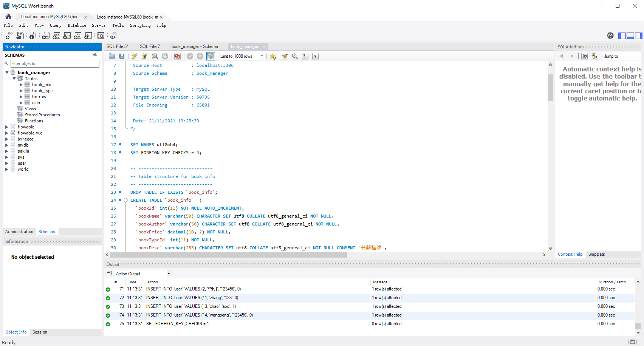Get context help for caret position
The image size is (644, 346).
(x=585, y=56)
